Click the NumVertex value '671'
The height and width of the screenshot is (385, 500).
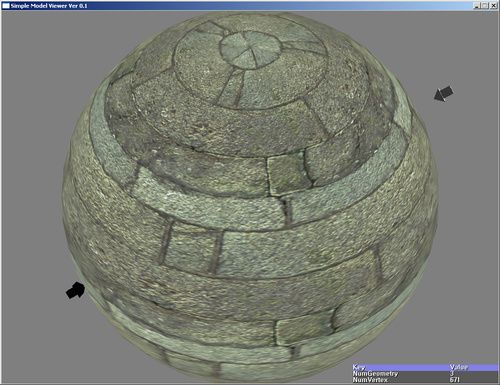click(455, 379)
